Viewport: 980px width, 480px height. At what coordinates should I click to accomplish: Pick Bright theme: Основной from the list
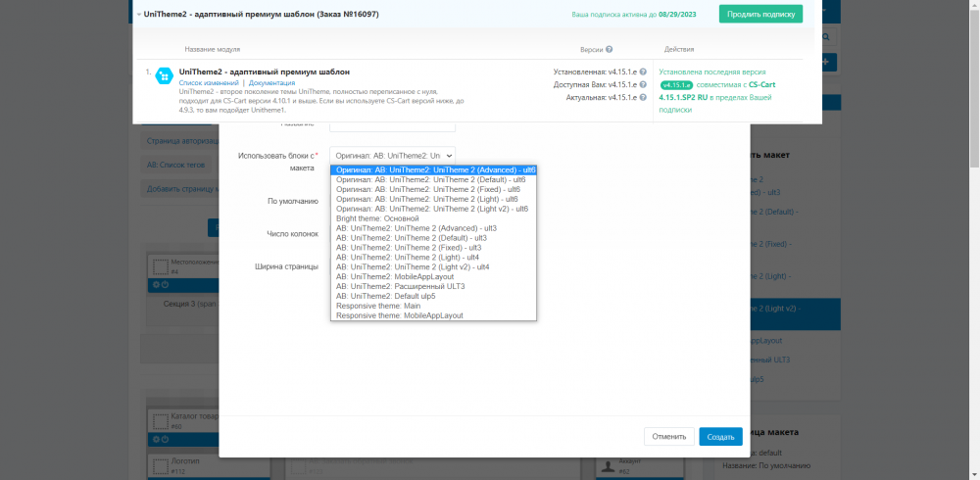point(377,218)
